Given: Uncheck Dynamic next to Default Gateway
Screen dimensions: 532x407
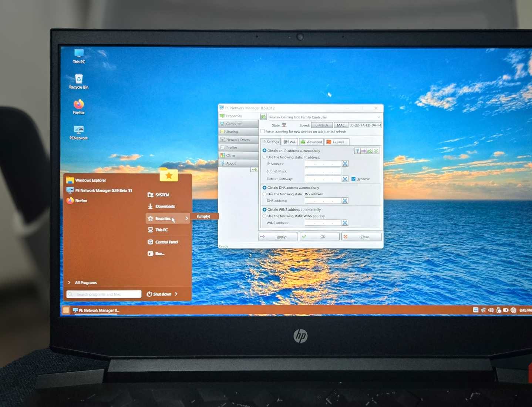Looking at the screenshot, I should [x=353, y=179].
